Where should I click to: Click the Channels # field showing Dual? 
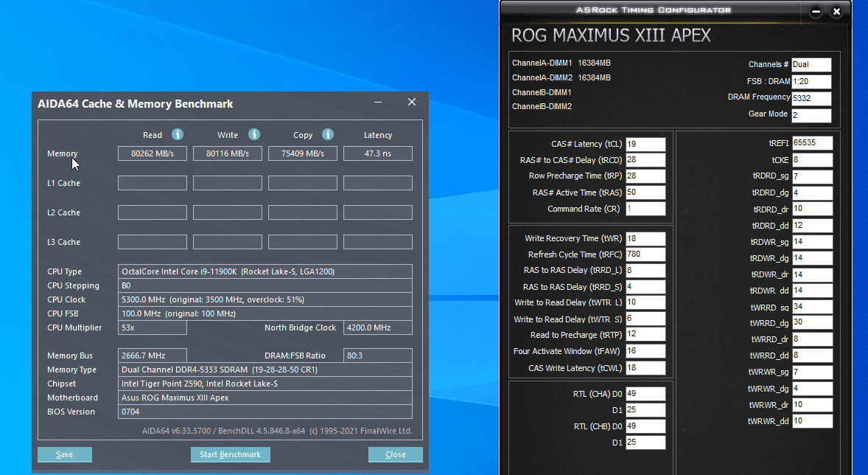tap(811, 65)
